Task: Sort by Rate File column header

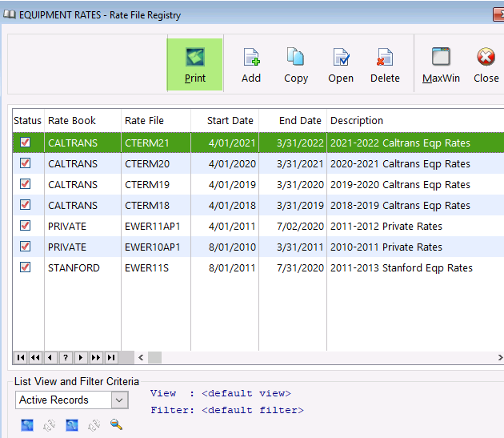Action: click(156, 121)
